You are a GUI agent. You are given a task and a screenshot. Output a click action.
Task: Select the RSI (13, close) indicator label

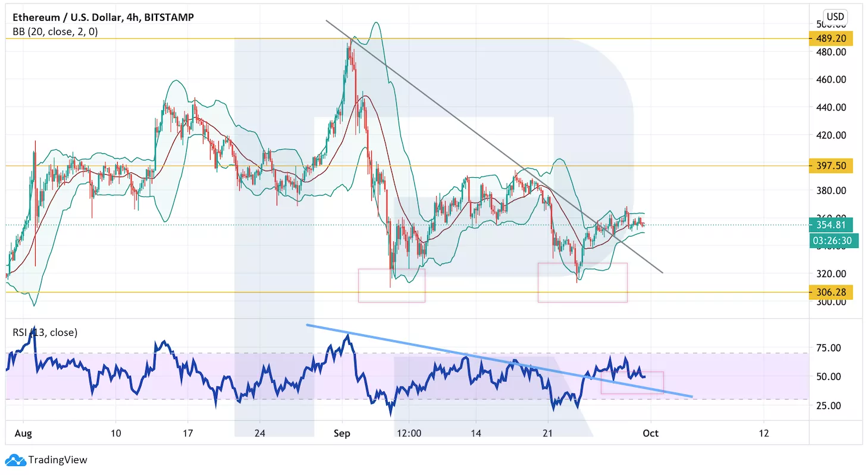[x=45, y=332]
